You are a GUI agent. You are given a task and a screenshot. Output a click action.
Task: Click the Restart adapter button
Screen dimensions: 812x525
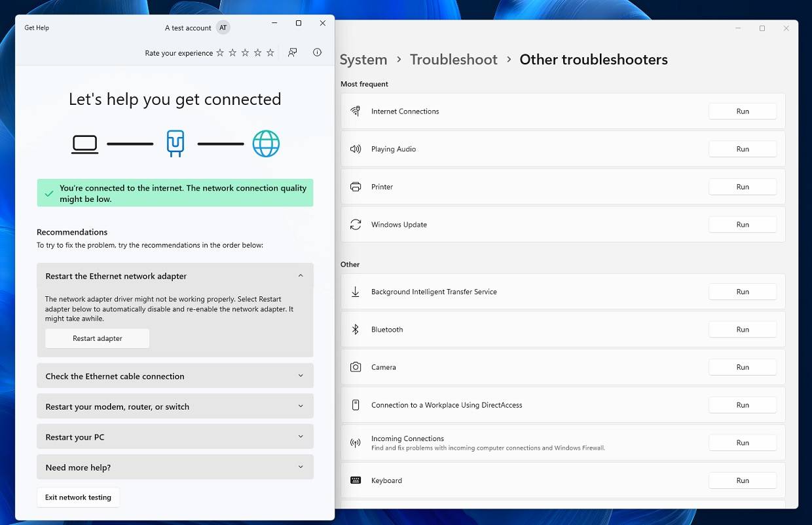pos(97,338)
